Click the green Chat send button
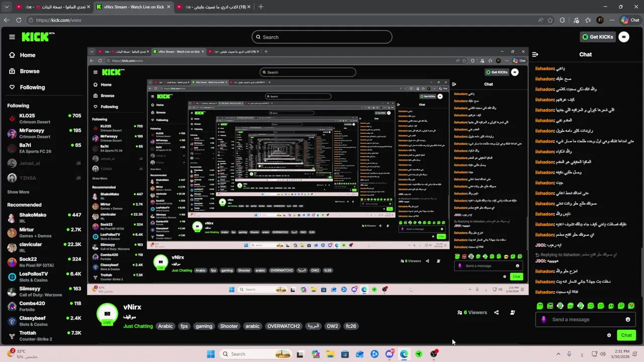644x362 pixels. 626,335
